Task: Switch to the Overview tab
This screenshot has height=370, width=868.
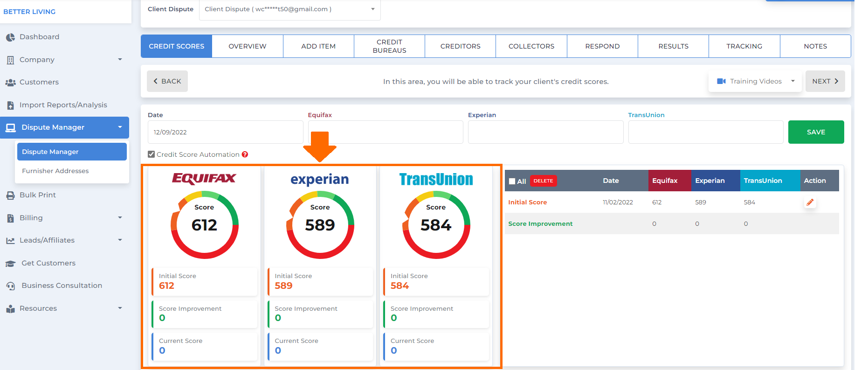Action: click(x=248, y=46)
